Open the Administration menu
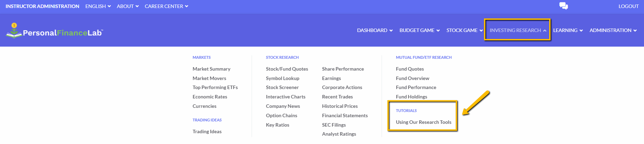 [613, 30]
